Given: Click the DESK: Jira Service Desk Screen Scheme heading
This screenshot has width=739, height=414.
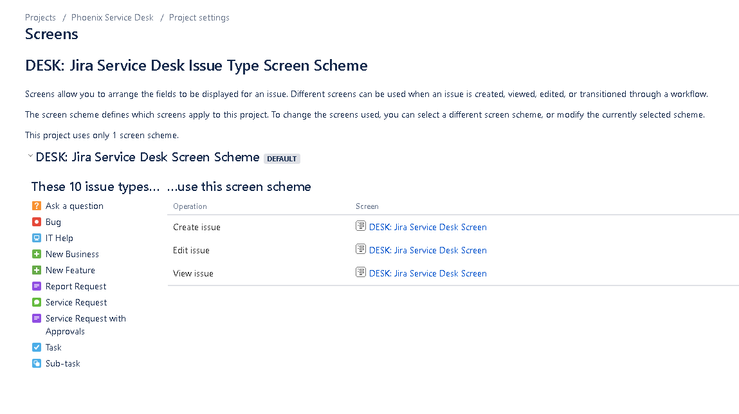Looking at the screenshot, I should (x=148, y=157).
